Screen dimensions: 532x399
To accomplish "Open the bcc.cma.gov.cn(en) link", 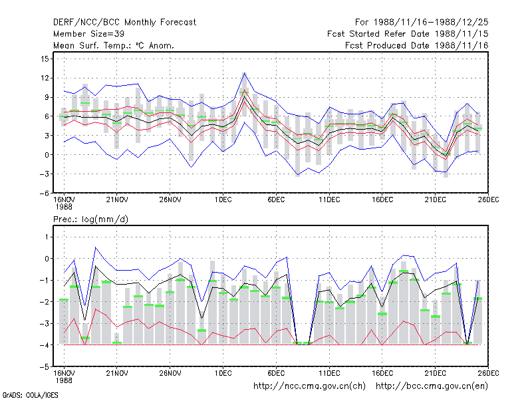I will [x=432, y=386].
